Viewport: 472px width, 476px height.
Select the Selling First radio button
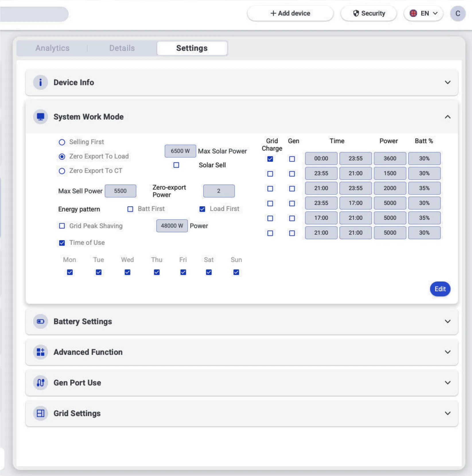(62, 142)
